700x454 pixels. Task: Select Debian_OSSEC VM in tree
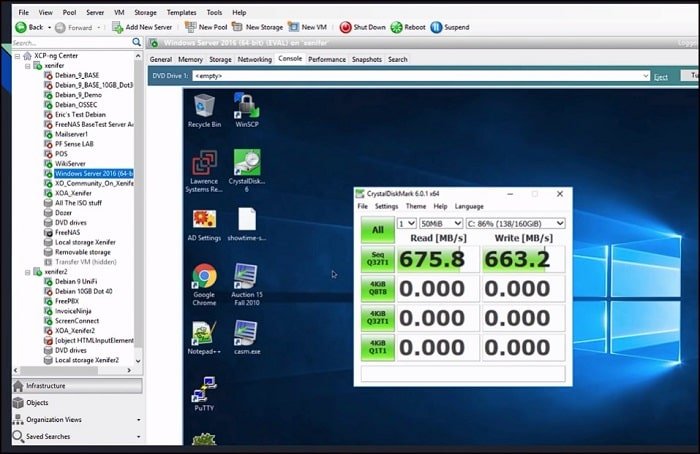coord(76,105)
